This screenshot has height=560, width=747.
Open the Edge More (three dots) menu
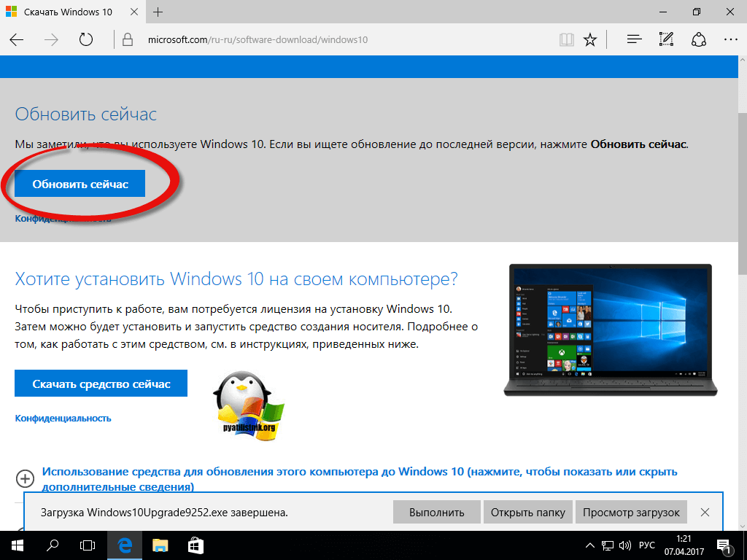730,39
